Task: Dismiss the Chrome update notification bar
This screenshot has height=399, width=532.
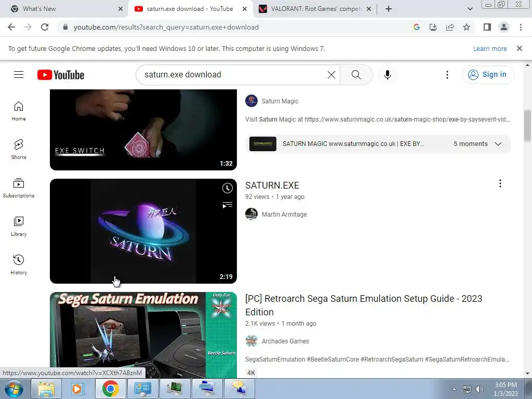Action: point(519,48)
